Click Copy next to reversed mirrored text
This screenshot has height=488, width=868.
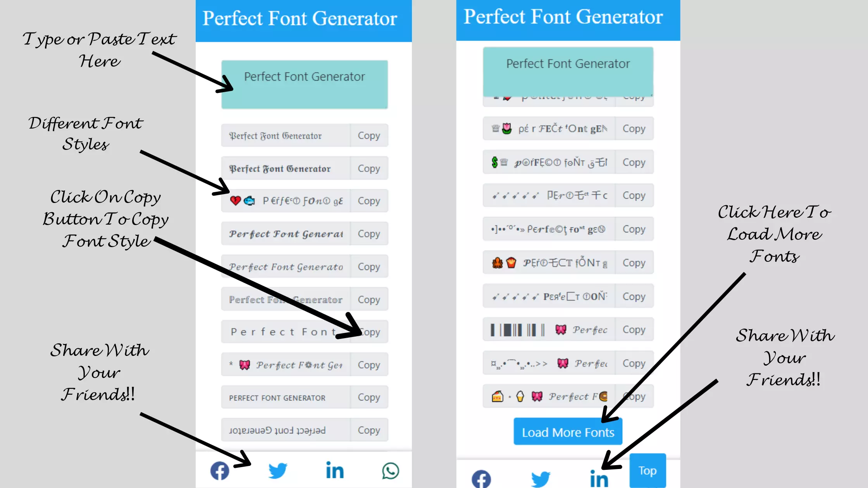(x=369, y=430)
